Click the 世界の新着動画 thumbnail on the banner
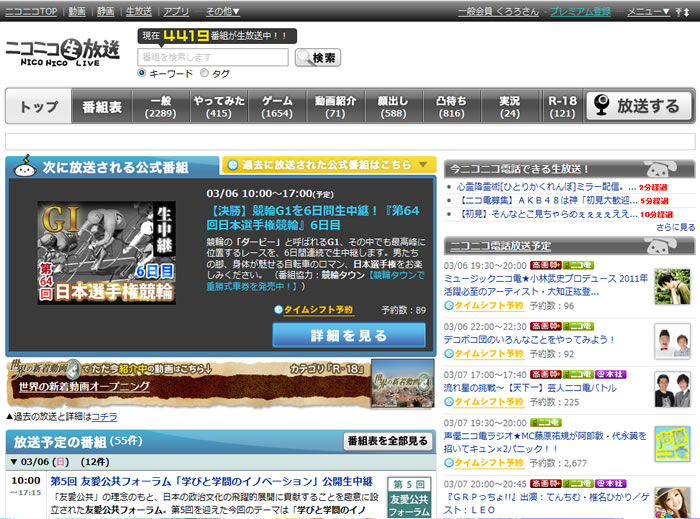 coord(403,384)
